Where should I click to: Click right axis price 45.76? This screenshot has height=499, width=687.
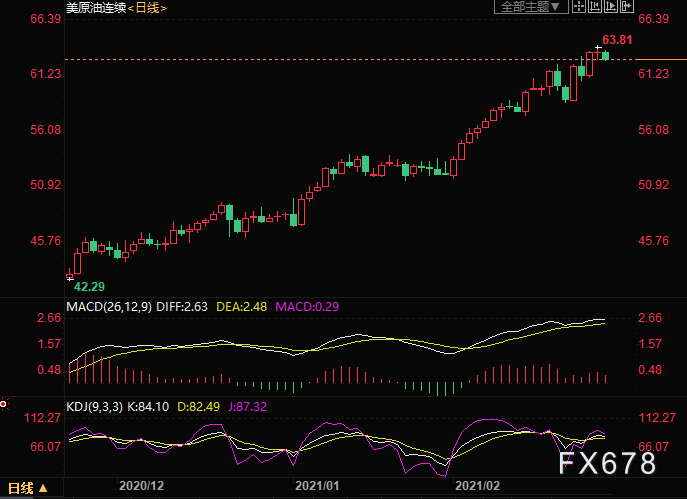[653, 241]
